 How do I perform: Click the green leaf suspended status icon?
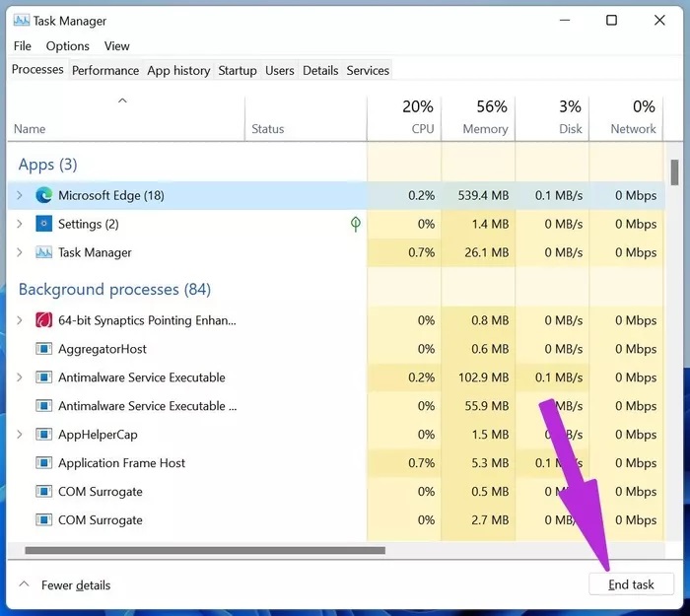pyautogui.click(x=356, y=224)
